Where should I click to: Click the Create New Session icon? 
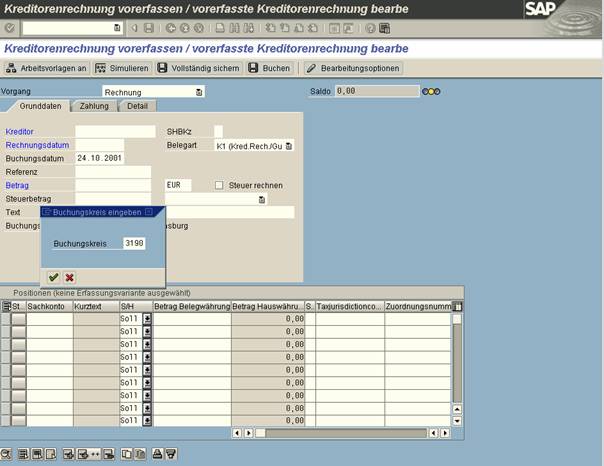click(x=334, y=28)
